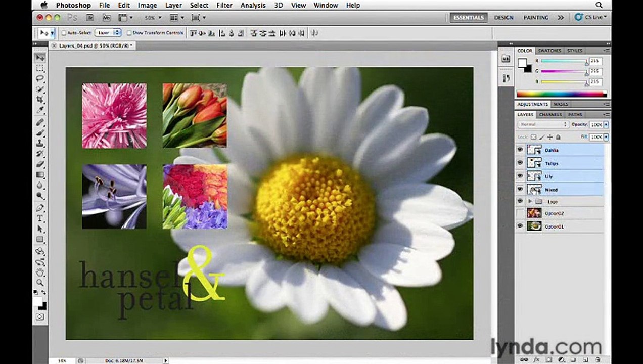Select the Quick Selection tool
Screen dimensions: 643x364
point(40,89)
